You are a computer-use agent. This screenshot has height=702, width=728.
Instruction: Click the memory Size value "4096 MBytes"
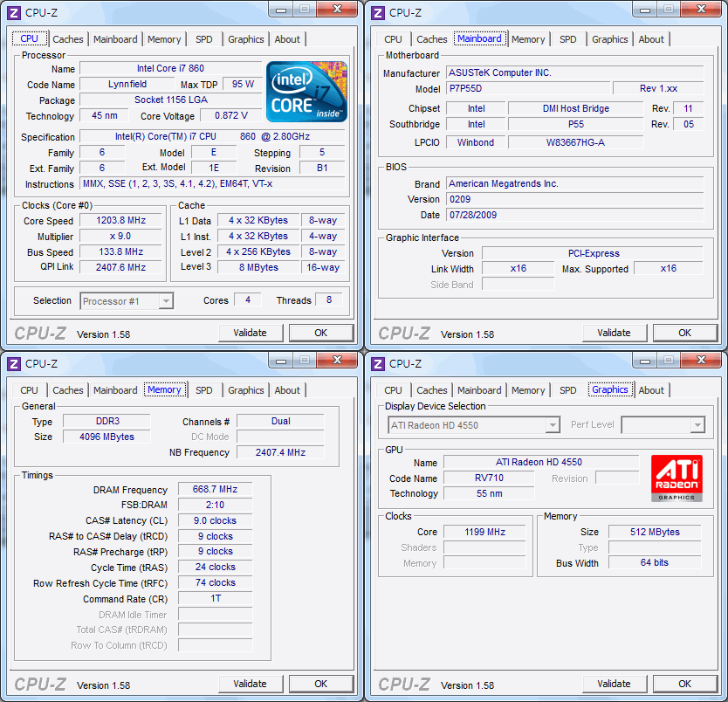click(x=107, y=437)
